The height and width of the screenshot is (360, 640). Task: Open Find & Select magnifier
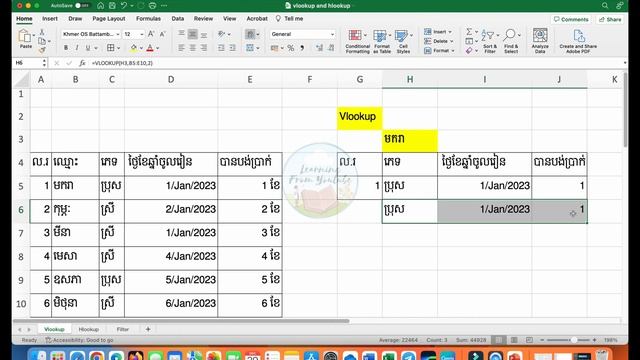coord(511,41)
